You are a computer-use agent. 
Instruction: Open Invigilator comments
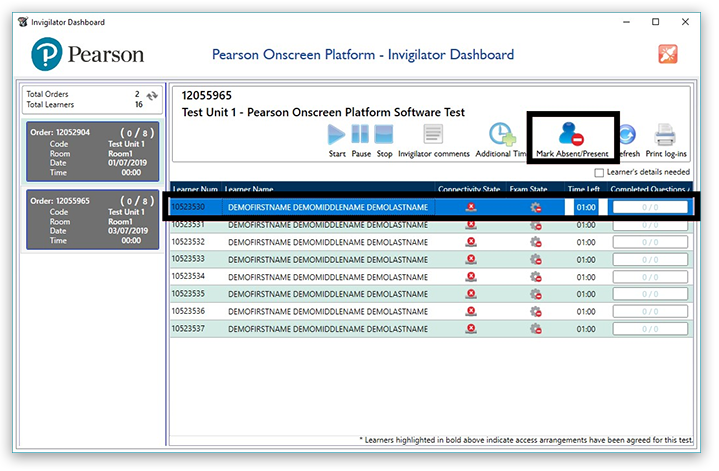coord(433,135)
